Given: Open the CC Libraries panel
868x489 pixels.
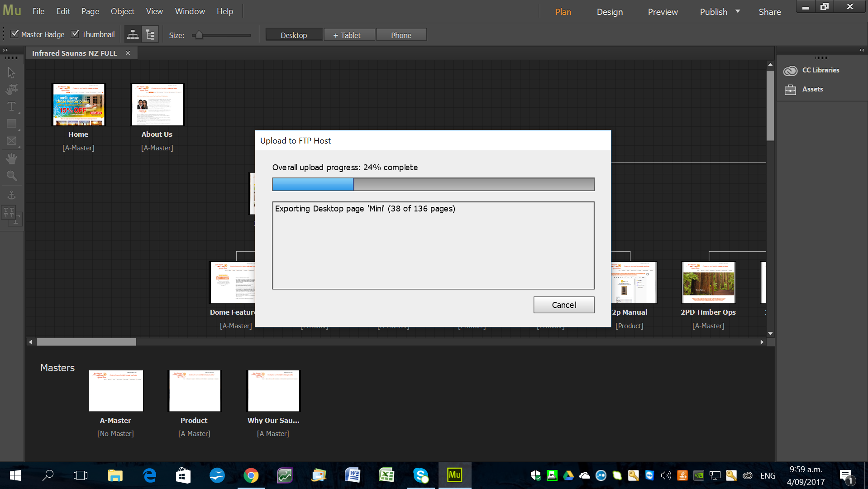Looking at the screenshot, I should (811, 70).
